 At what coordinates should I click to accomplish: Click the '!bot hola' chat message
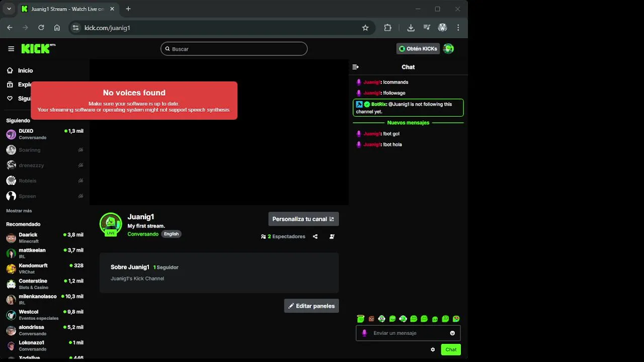pos(392,144)
